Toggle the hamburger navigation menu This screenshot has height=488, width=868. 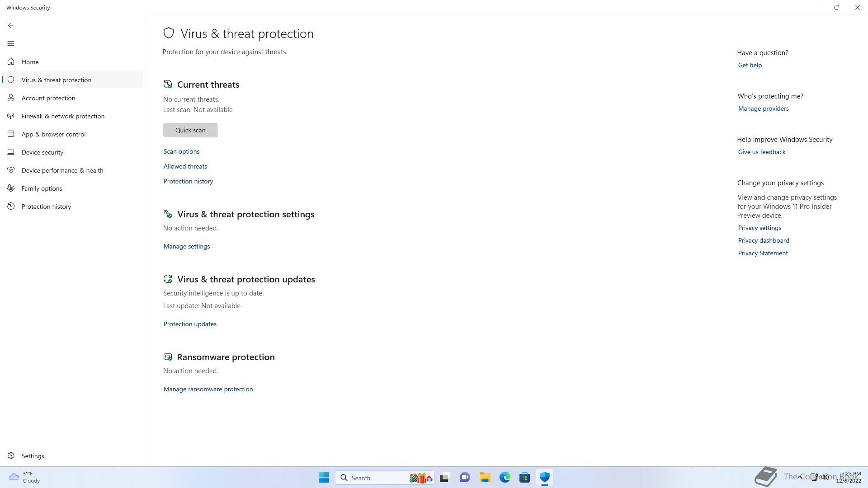point(11,43)
